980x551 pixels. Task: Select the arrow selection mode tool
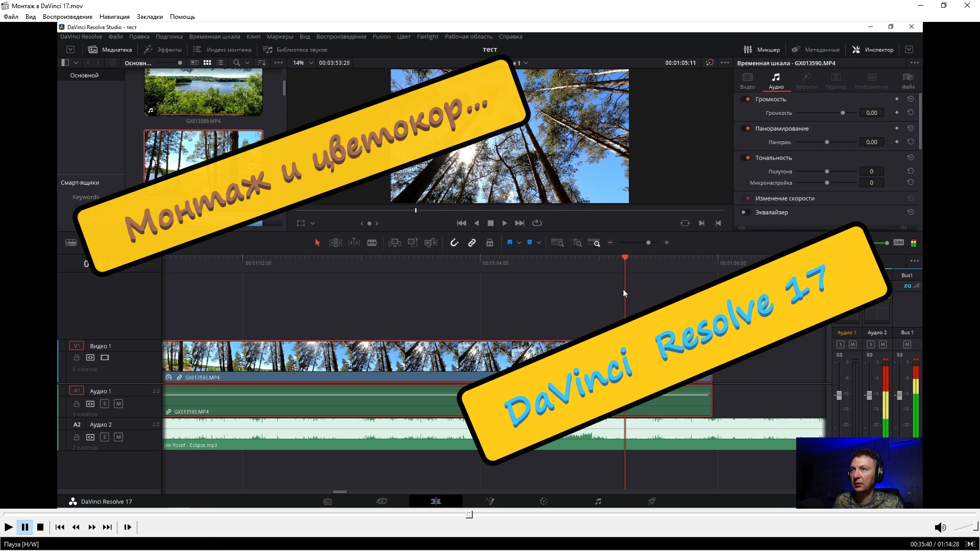pos(317,243)
